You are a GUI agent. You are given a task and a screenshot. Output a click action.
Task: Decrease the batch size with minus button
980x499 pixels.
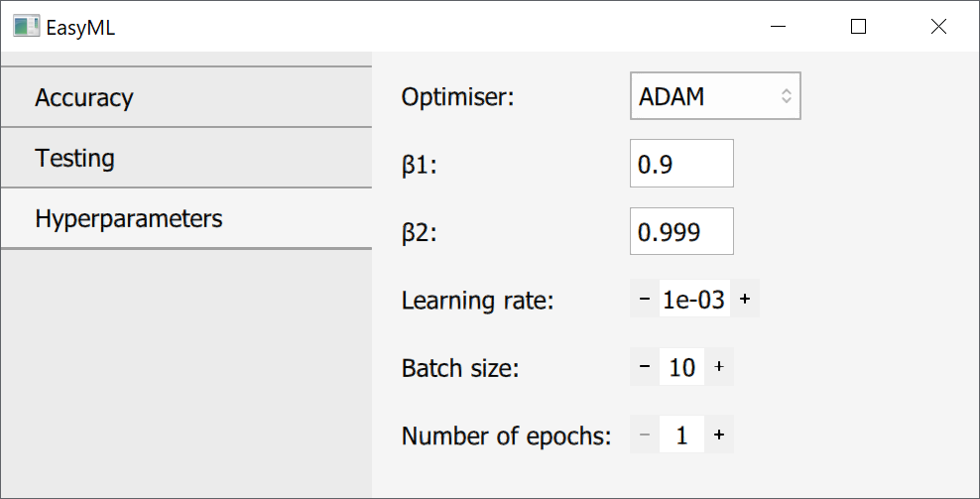645,367
